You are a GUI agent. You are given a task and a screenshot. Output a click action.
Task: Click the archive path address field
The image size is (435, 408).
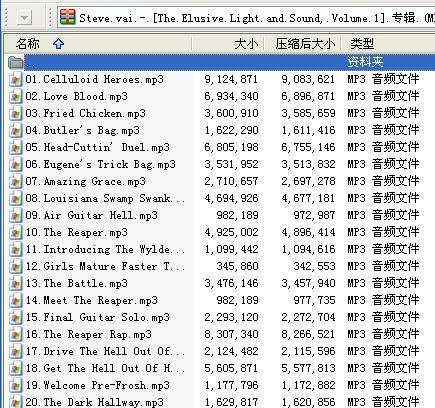[x=246, y=17]
